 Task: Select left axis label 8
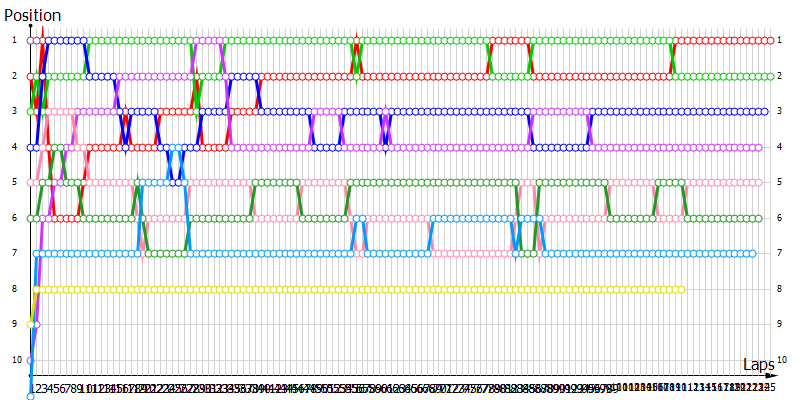click(x=14, y=289)
